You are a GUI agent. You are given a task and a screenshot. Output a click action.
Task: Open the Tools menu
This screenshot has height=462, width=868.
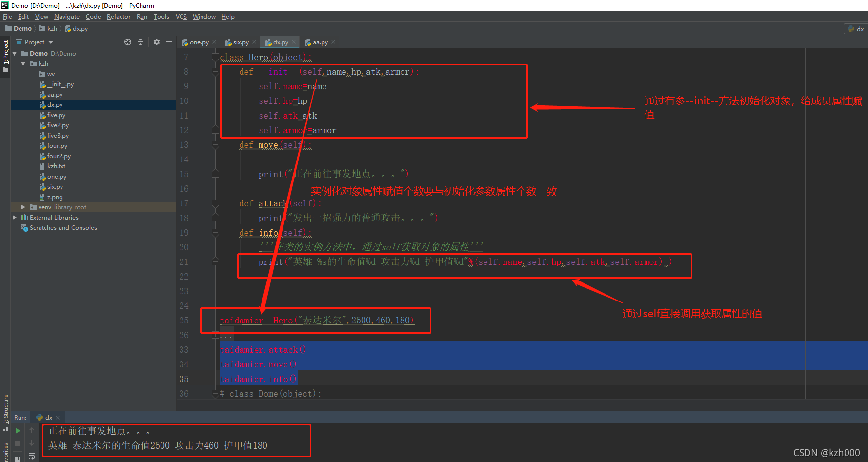(161, 17)
